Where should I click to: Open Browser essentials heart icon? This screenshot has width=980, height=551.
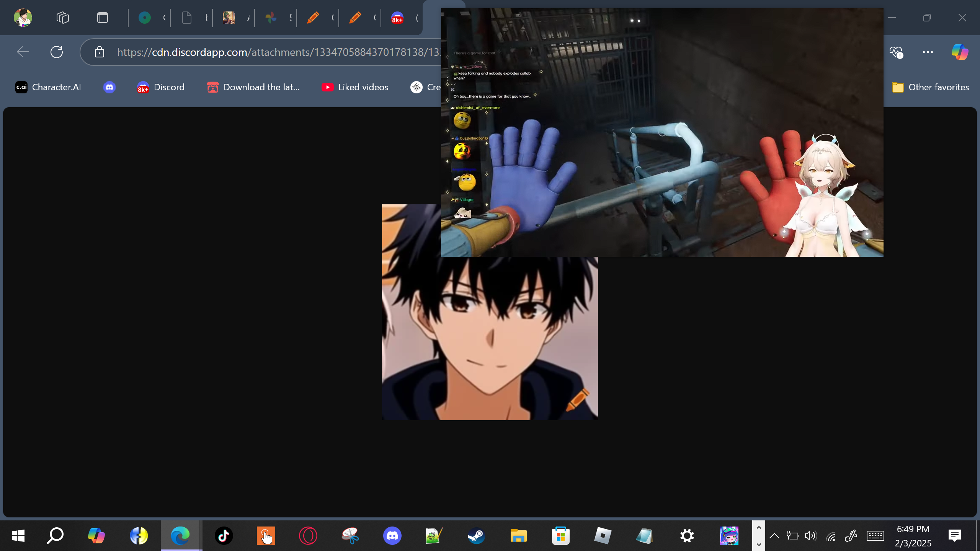point(896,52)
